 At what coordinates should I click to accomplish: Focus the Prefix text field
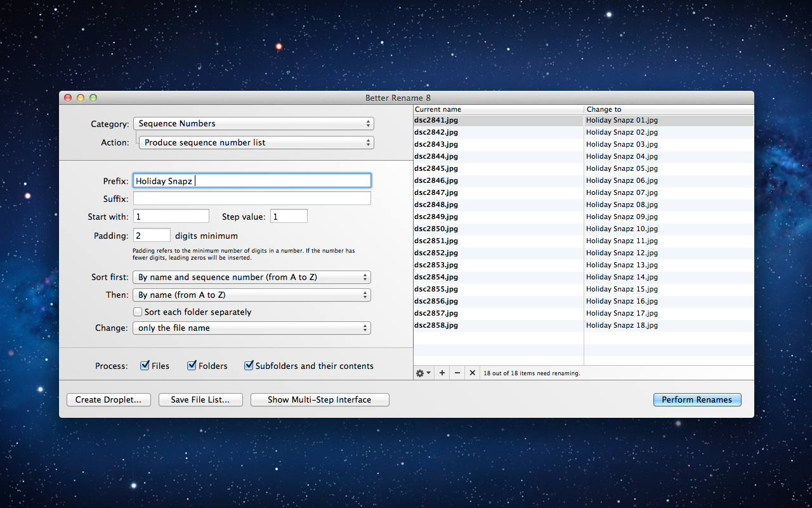tap(252, 181)
